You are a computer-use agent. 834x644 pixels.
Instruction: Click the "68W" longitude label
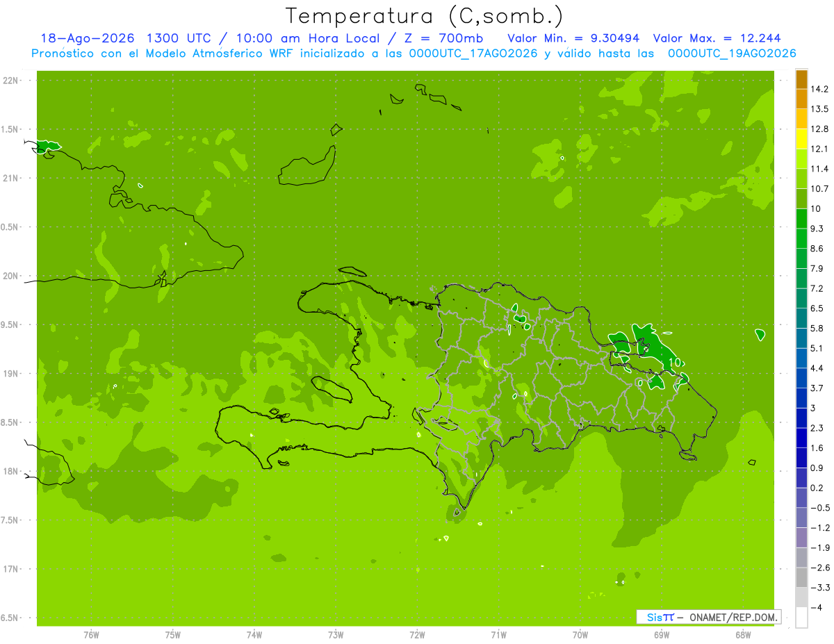pyautogui.click(x=743, y=634)
